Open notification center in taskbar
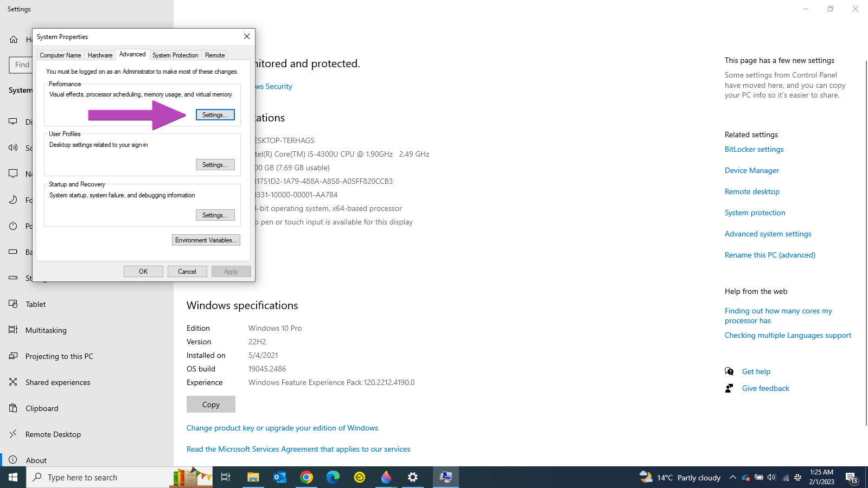This screenshot has width=868, height=488. click(x=852, y=478)
